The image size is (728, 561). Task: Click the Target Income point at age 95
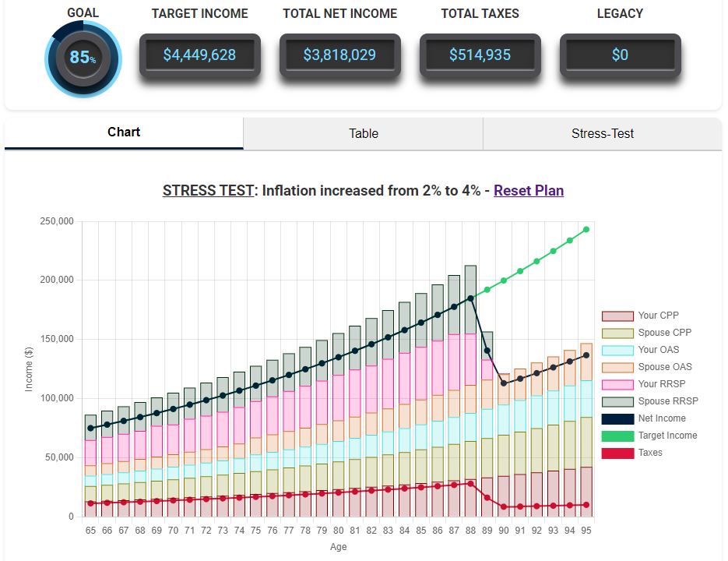586,229
